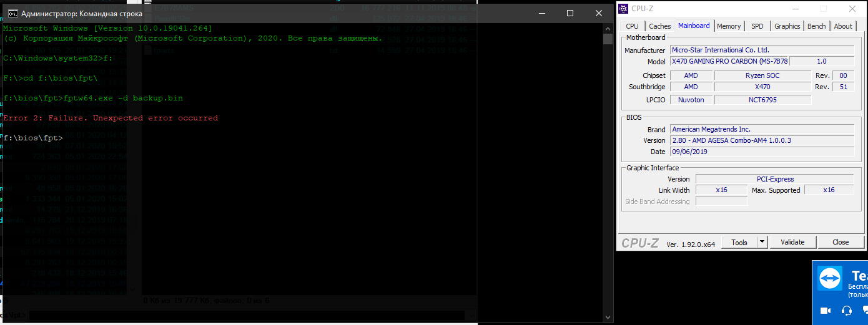Minimize the CPU-Z window
This screenshot has width=868, height=325.
[795, 9]
